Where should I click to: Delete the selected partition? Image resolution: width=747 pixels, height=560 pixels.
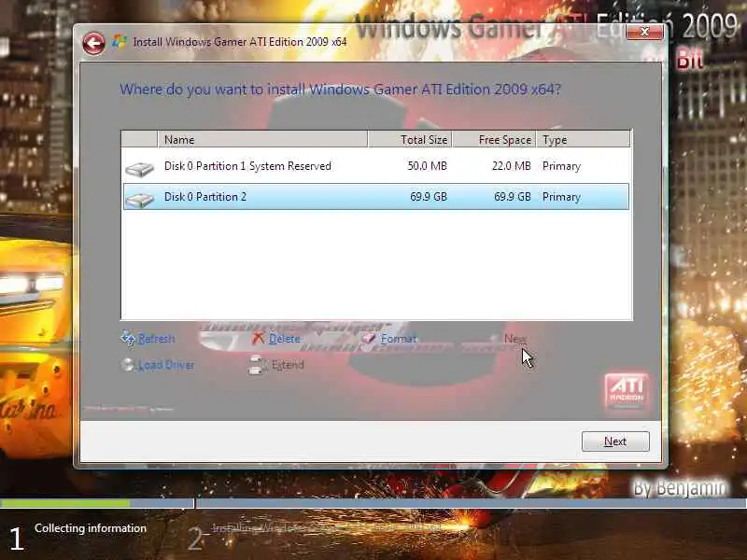click(285, 339)
